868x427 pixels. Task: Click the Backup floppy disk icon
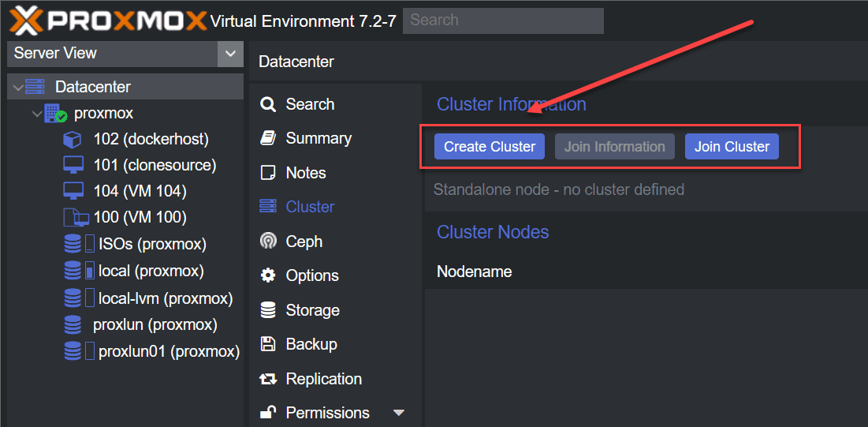268,344
